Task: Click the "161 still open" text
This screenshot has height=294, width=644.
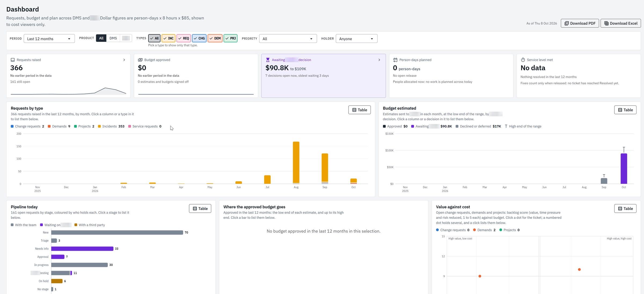Action: (20, 82)
